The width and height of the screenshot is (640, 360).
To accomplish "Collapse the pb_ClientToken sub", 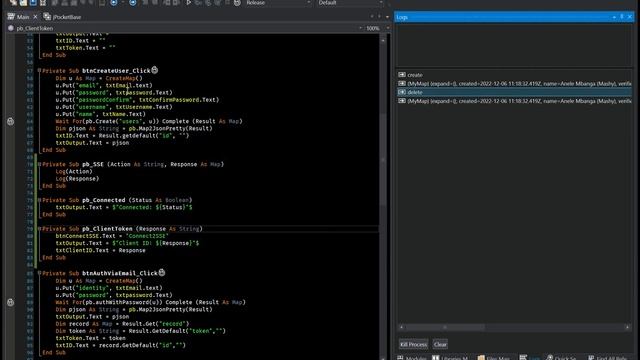I will point(39,229).
